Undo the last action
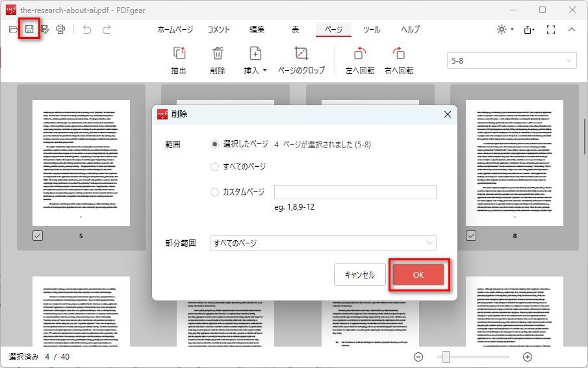This screenshot has width=588, height=368. pos(87,29)
